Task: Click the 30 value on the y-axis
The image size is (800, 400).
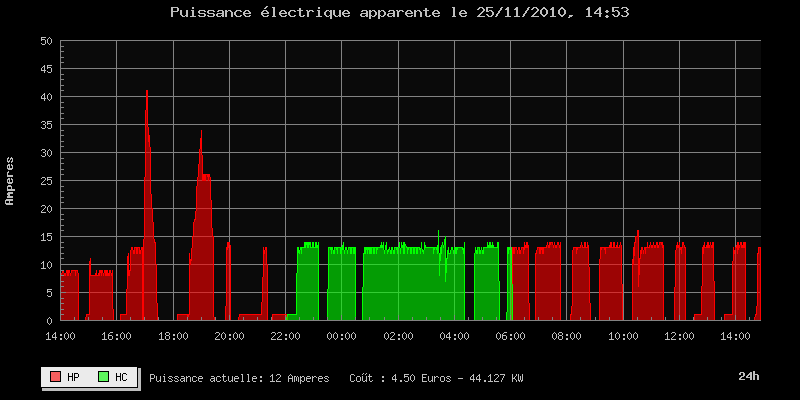Action: pos(46,153)
